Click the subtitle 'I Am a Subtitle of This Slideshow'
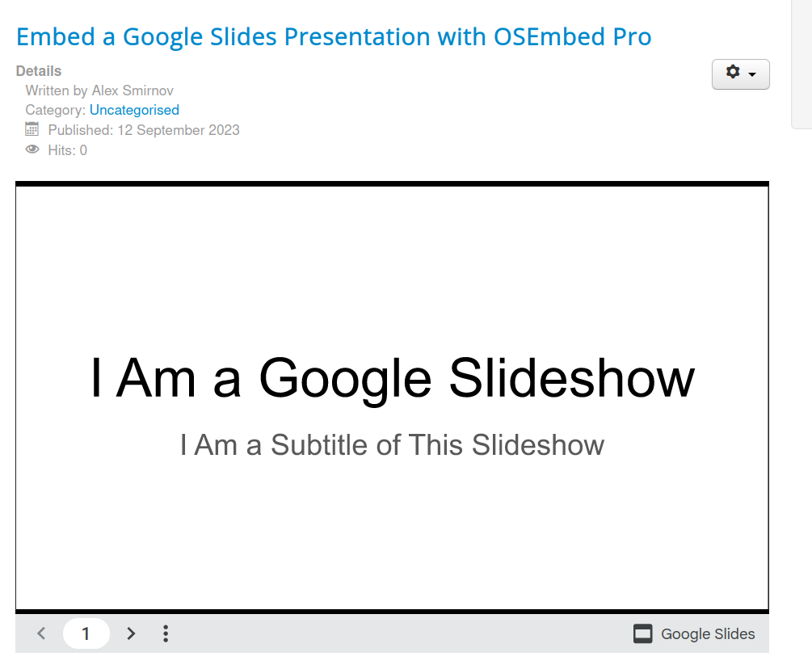This screenshot has width=812, height=669. click(392, 445)
